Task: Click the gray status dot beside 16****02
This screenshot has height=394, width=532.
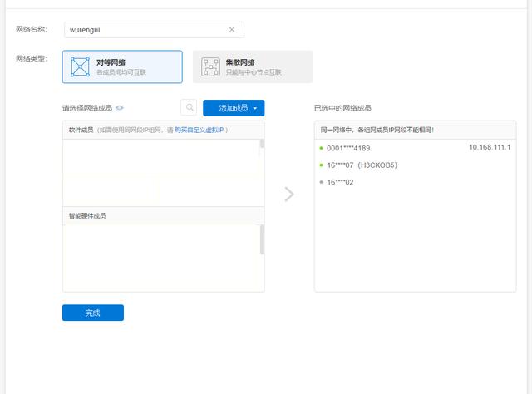Action: (x=321, y=182)
